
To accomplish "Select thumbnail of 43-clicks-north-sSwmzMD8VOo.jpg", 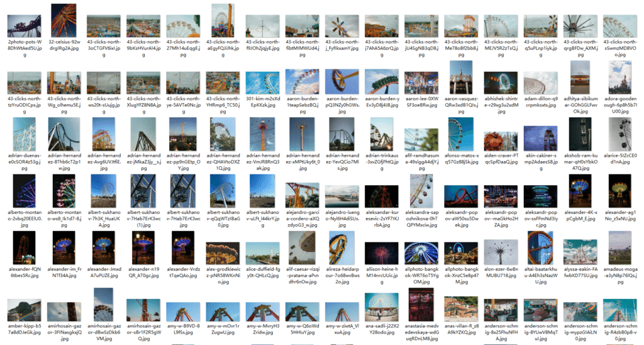I will 620,26.
